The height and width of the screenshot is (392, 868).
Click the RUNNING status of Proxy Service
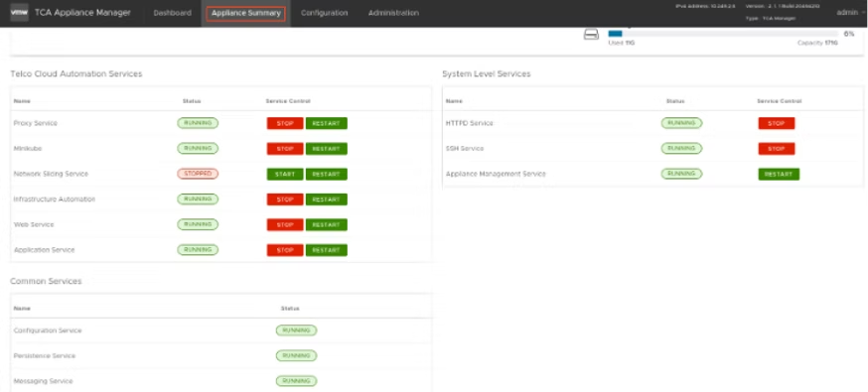point(198,123)
